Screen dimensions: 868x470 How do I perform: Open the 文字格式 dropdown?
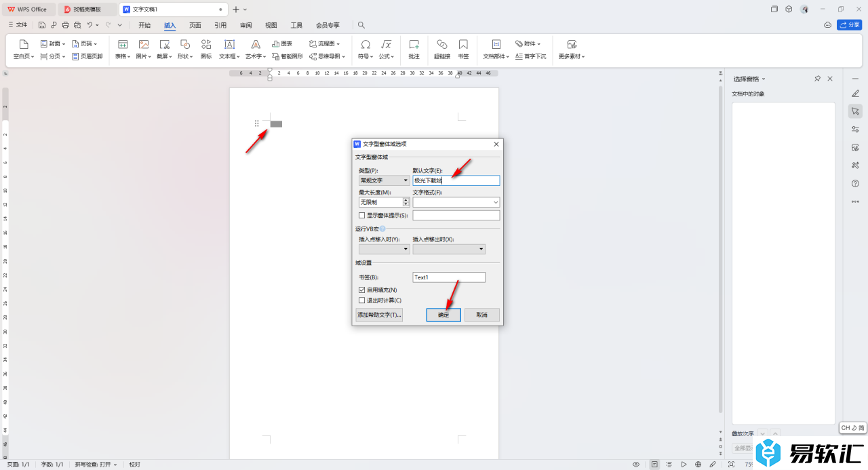click(x=456, y=202)
